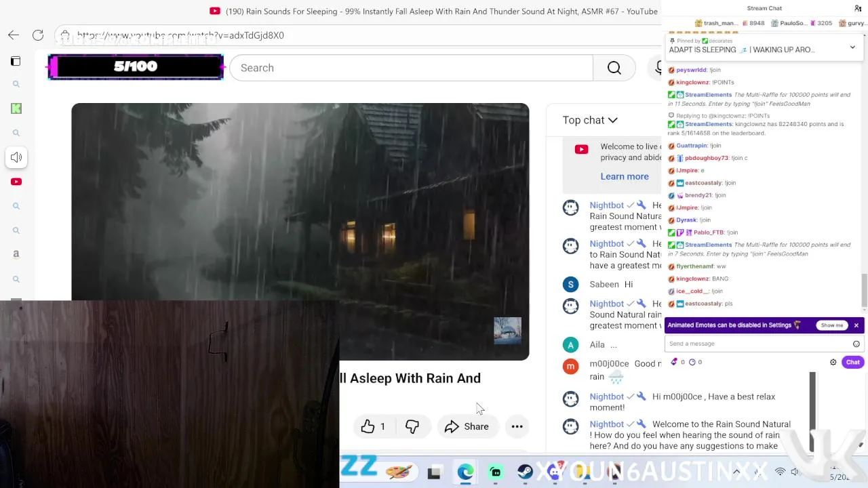Click the padlock site info icon

click(64, 35)
